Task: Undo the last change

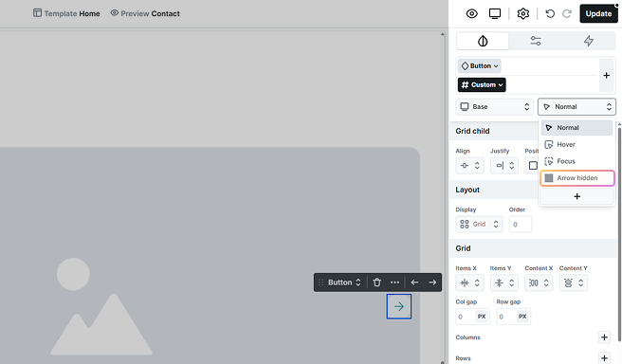Action: (x=550, y=13)
